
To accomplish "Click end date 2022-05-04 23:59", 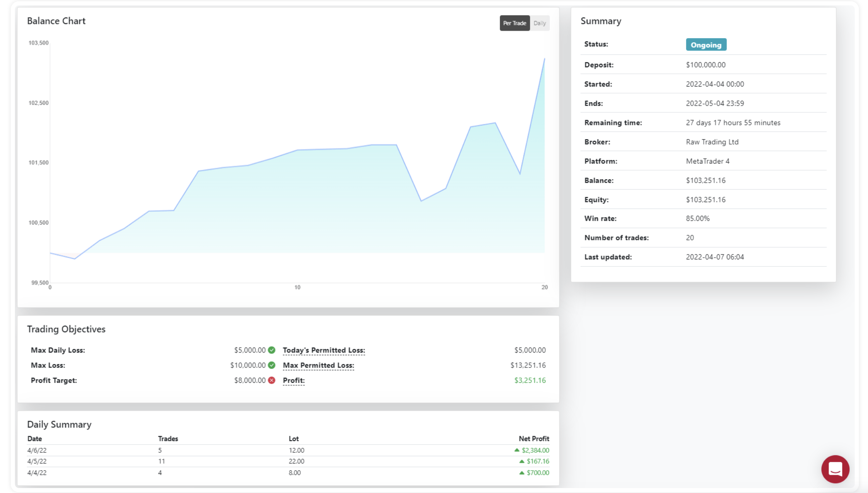I will pyautogui.click(x=715, y=103).
